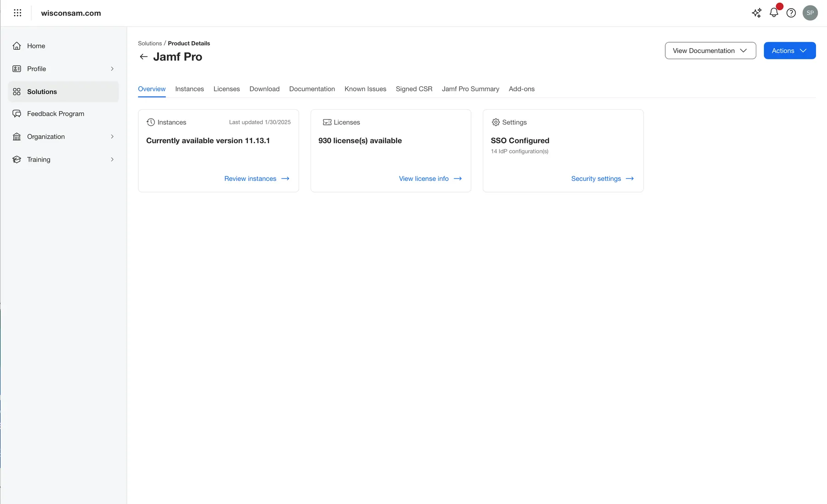
Task: Click the Solutions grid icon in sidebar
Action: point(17,92)
